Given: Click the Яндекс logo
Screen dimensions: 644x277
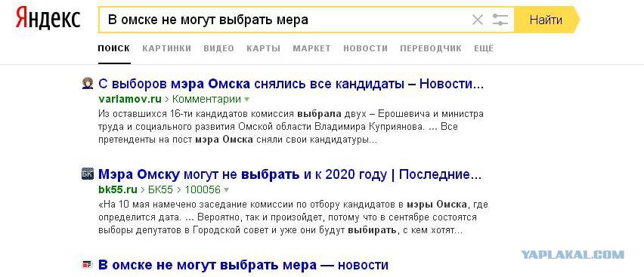Looking at the screenshot, I should [x=48, y=18].
